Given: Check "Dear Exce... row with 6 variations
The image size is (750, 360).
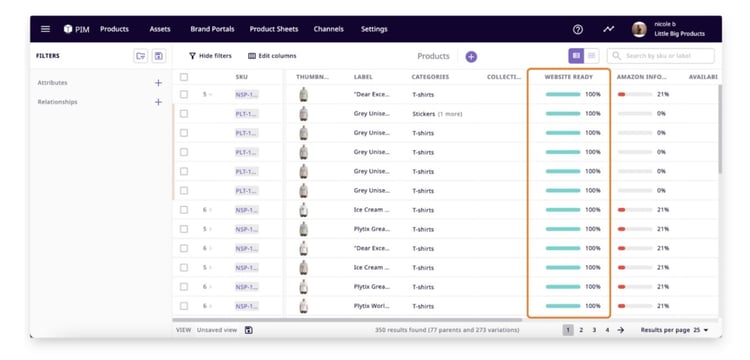Looking at the screenshot, I should pyautogui.click(x=184, y=249).
